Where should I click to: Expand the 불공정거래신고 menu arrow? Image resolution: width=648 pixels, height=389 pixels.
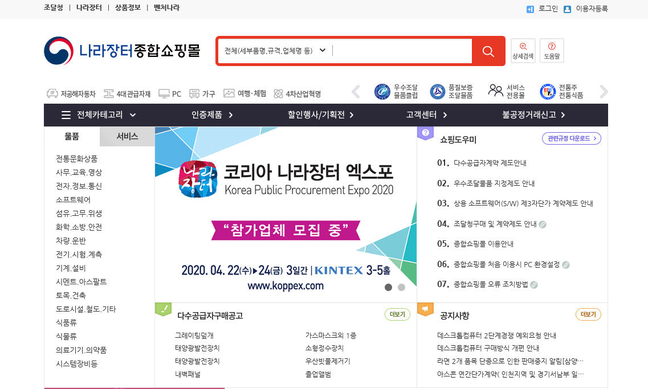pyautogui.click(x=563, y=115)
